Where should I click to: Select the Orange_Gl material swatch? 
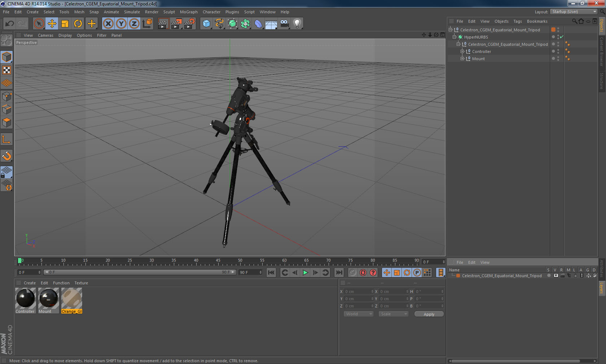point(72,301)
